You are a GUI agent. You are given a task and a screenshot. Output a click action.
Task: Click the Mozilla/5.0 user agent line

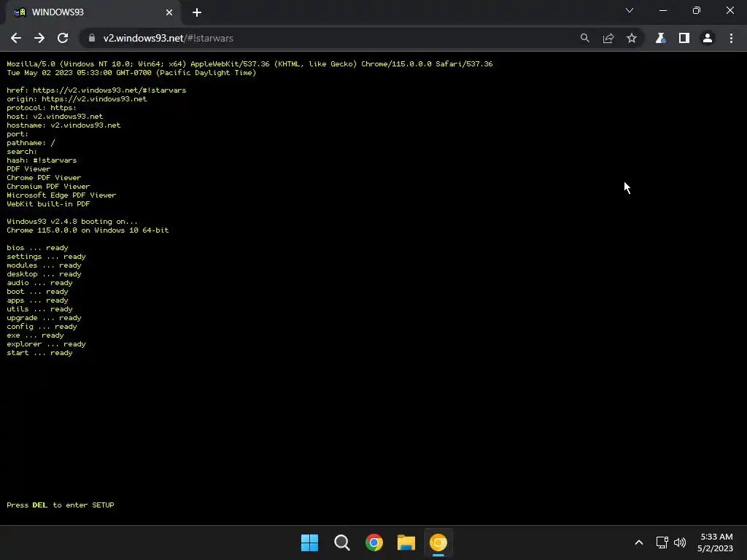coord(249,64)
